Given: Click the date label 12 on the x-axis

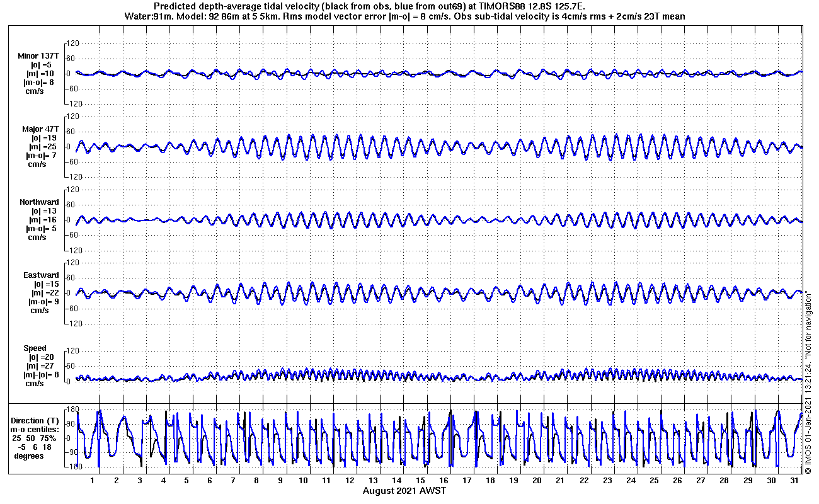Looking at the screenshot, I should 350,480.
